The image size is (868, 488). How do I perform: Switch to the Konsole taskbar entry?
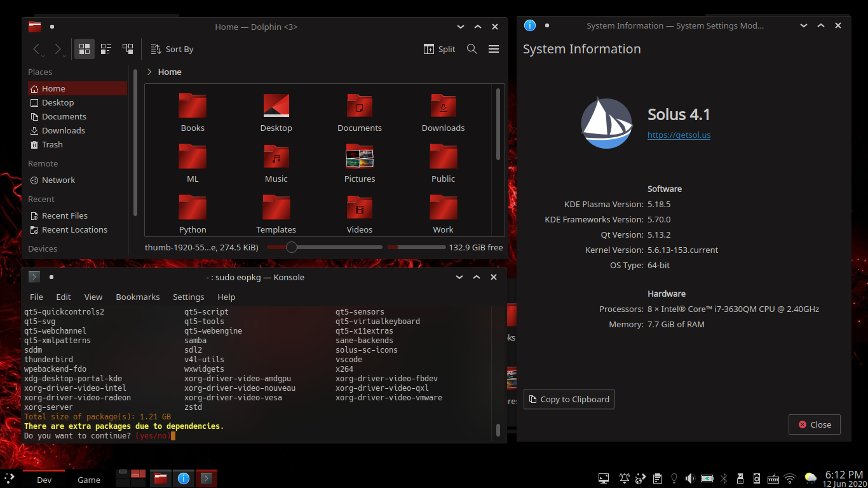point(207,478)
